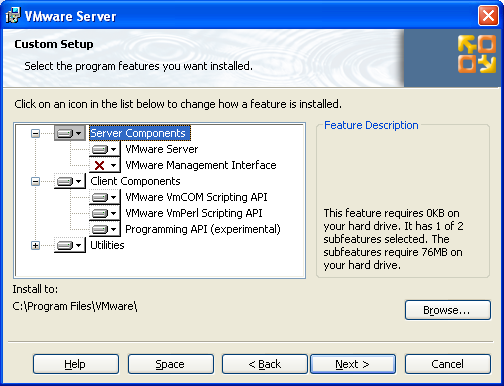This screenshot has height=386, width=504.
Task: Select Programming API (experimental) item
Action: coord(203,229)
